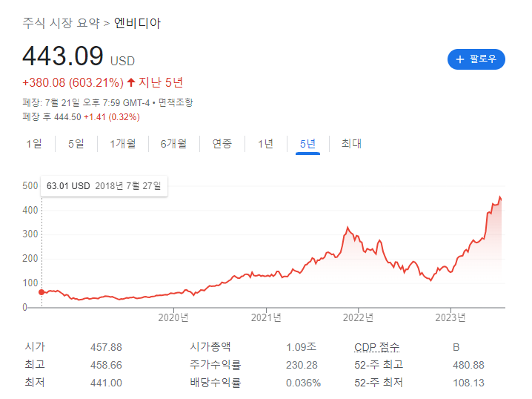Click the 엔비디아 company name heading
The height and width of the screenshot is (399, 532).
(x=137, y=23)
